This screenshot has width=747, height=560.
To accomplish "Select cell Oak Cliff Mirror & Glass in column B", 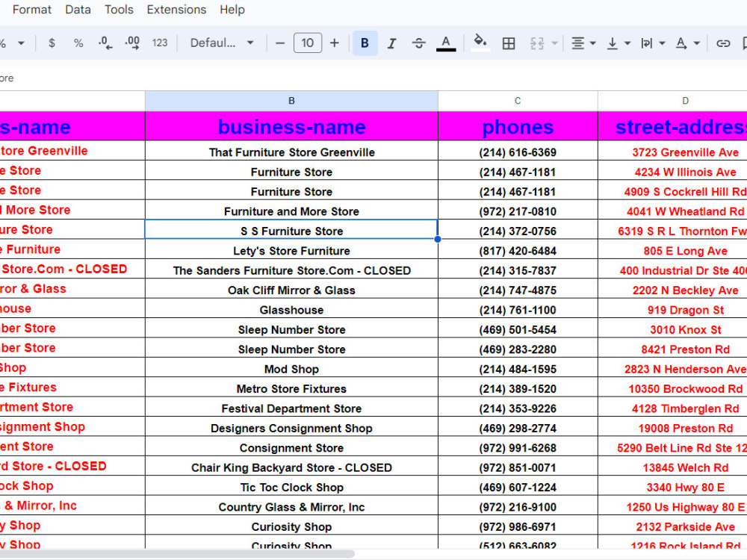I will pos(291,290).
